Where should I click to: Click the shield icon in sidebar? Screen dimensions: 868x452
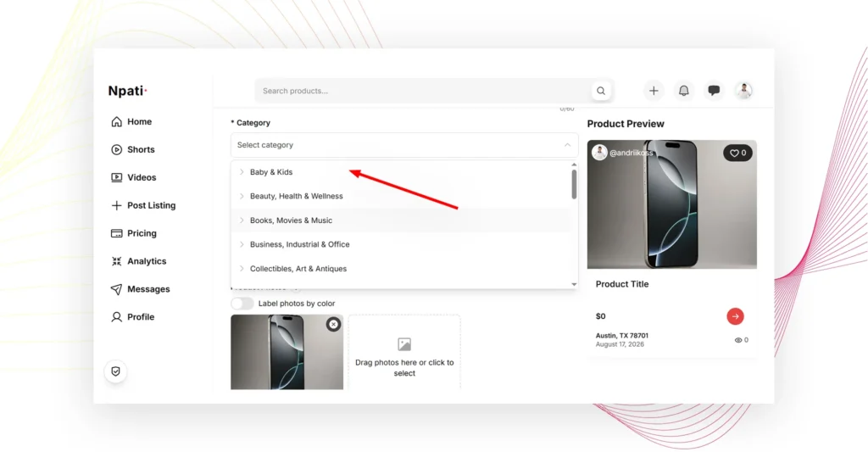[115, 371]
